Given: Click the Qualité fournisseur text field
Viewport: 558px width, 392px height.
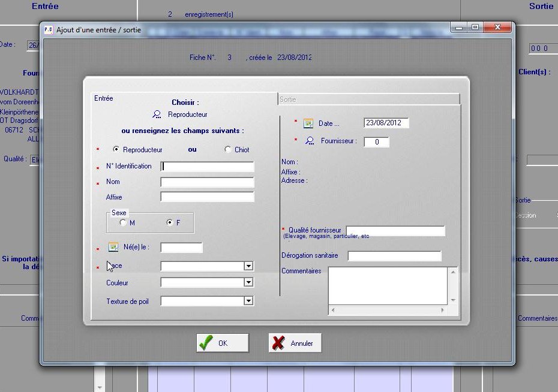Looking at the screenshot, I should click(395, 231).
